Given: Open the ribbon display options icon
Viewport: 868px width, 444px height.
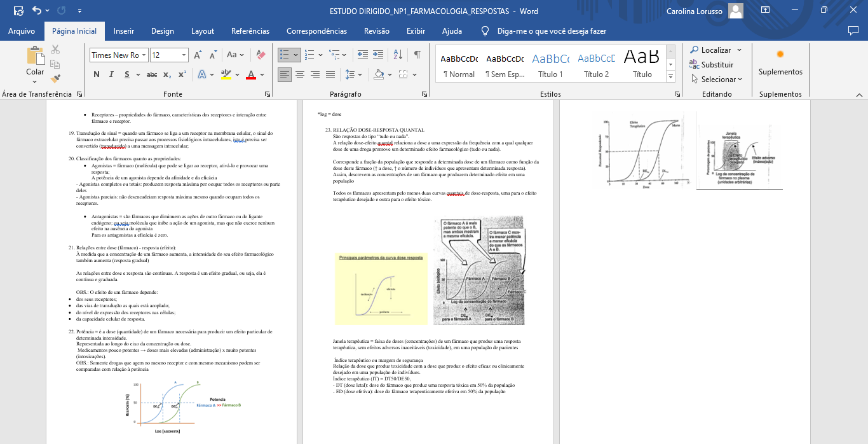Looking at the screenshot, I should coord(765,11).
